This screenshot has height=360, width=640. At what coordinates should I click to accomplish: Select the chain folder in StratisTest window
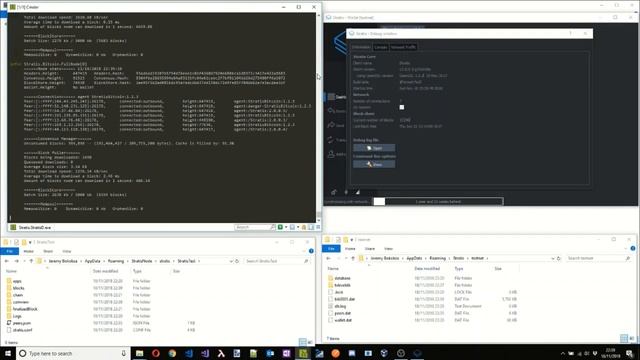(x=18, y=295)
